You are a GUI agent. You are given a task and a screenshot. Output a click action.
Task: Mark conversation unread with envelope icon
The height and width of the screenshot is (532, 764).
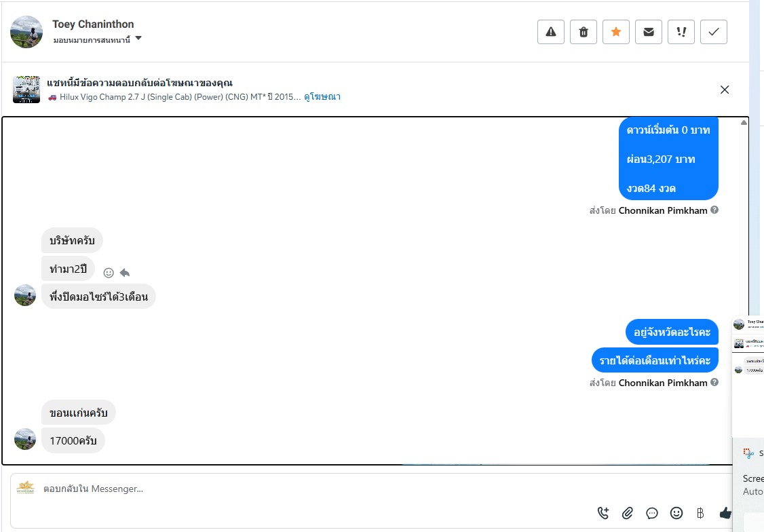point(649,32)
